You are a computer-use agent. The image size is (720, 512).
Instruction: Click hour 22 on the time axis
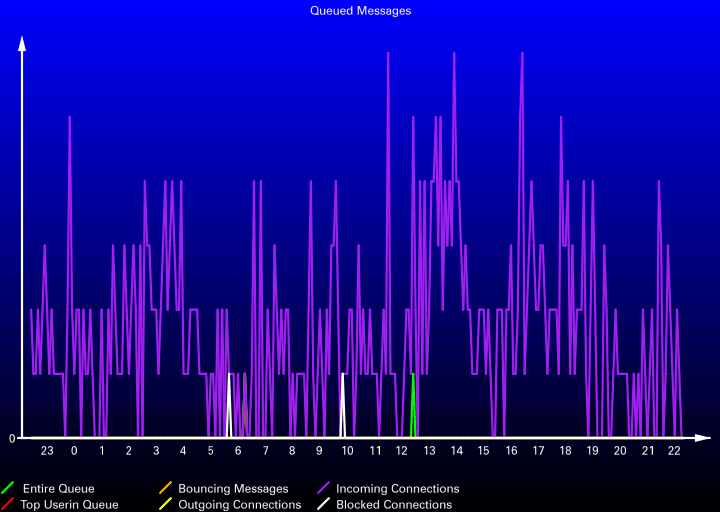pos(675,451)
